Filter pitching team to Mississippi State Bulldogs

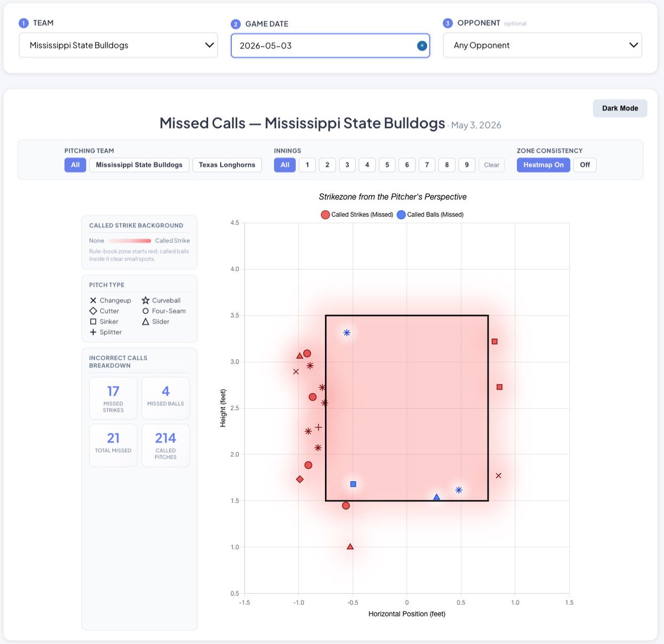pos(139,165)
